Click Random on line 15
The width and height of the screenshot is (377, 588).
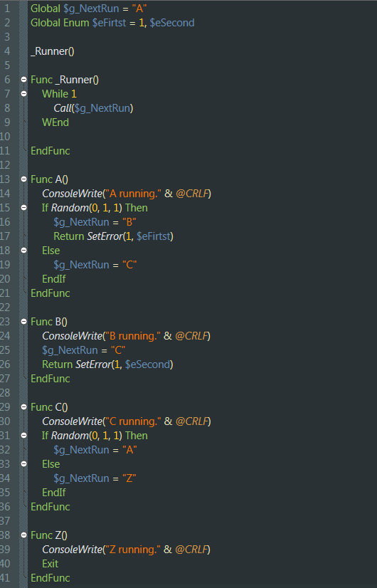(70, 208)
